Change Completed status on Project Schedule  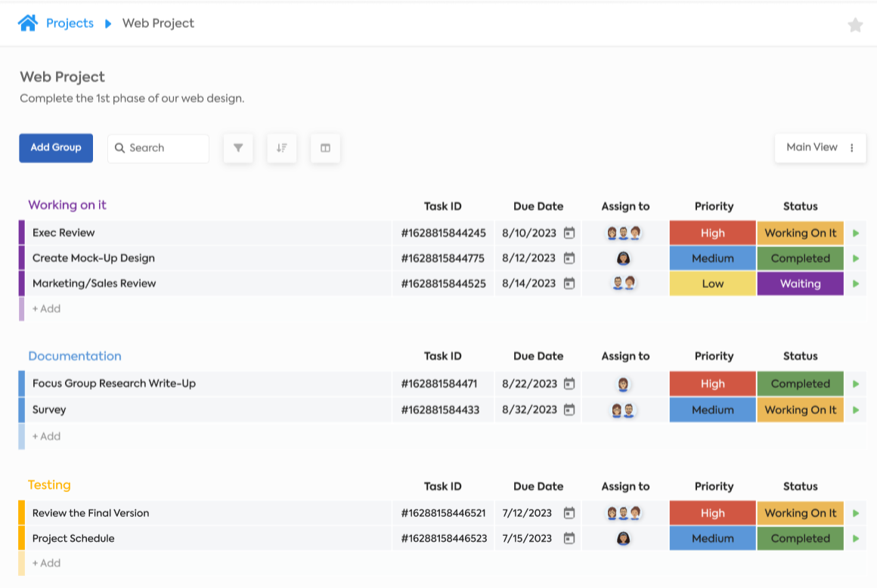(801, 538)
